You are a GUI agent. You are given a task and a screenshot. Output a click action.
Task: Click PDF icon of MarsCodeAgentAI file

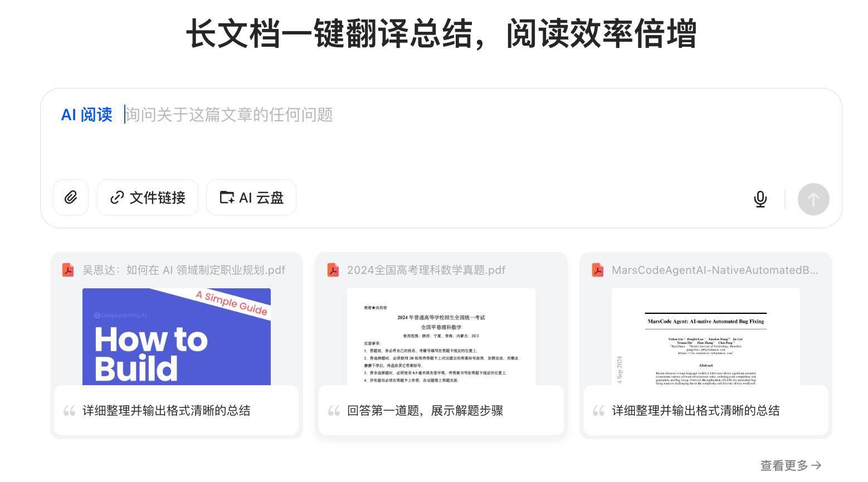597,270
